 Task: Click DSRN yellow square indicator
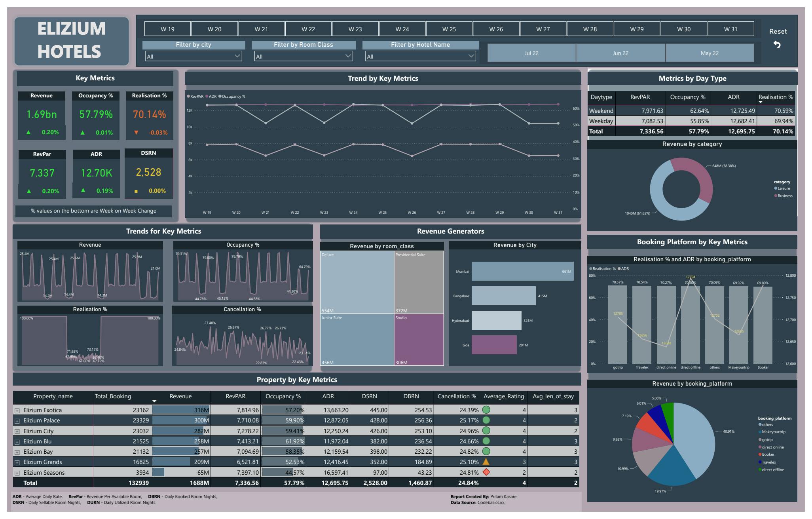pos(136,191)
